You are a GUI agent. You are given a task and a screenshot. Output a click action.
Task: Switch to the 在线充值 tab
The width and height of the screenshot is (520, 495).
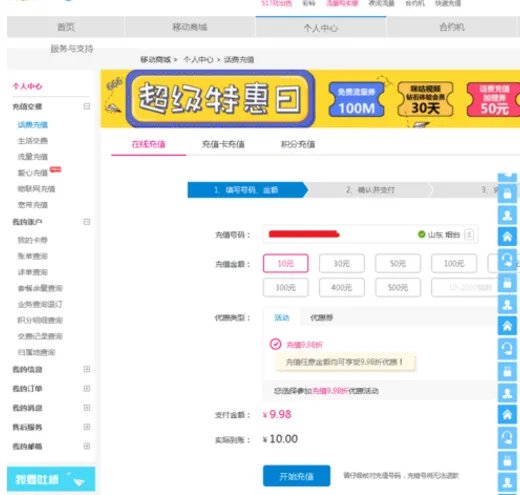tap(149, 144)
